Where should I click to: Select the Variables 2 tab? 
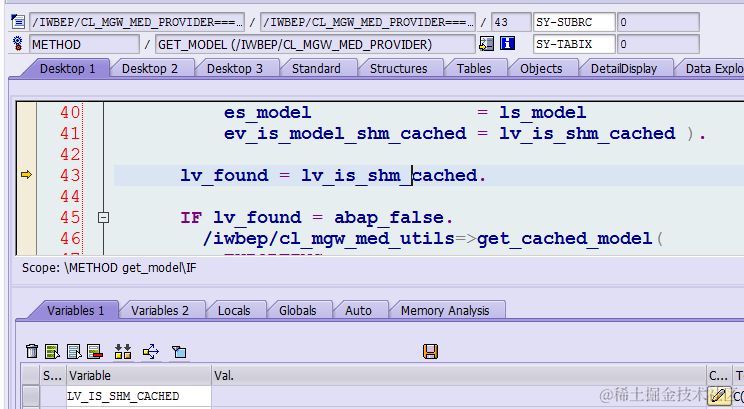[159, 311]
